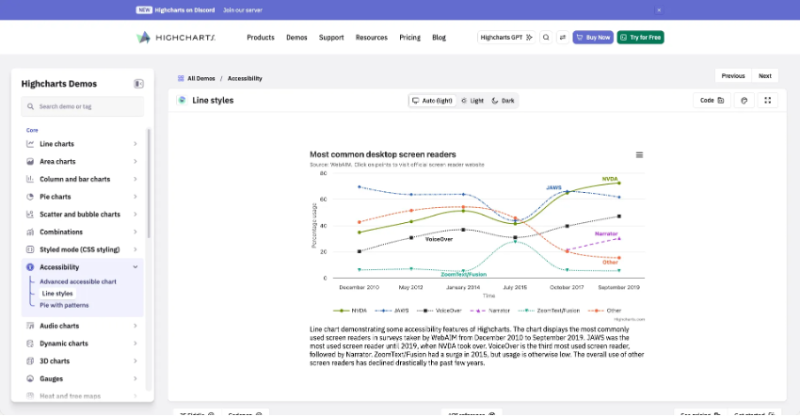Switch theme to Dark mode

(x=503, y=101)
